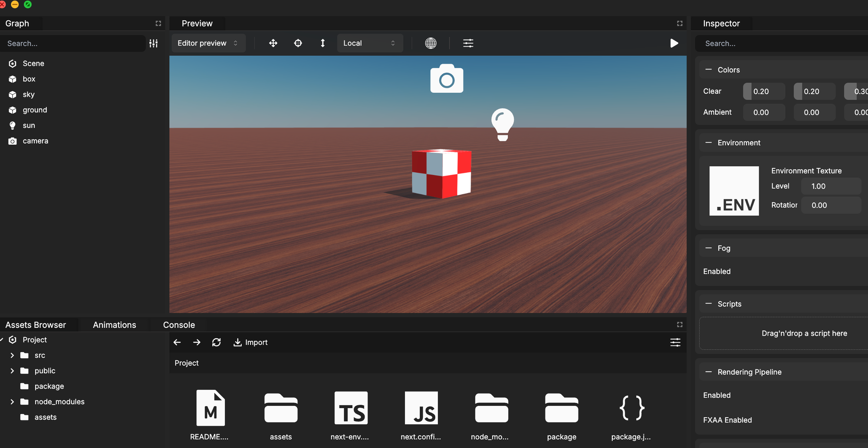Expand the node_modules folder tree

coord(12,402)
